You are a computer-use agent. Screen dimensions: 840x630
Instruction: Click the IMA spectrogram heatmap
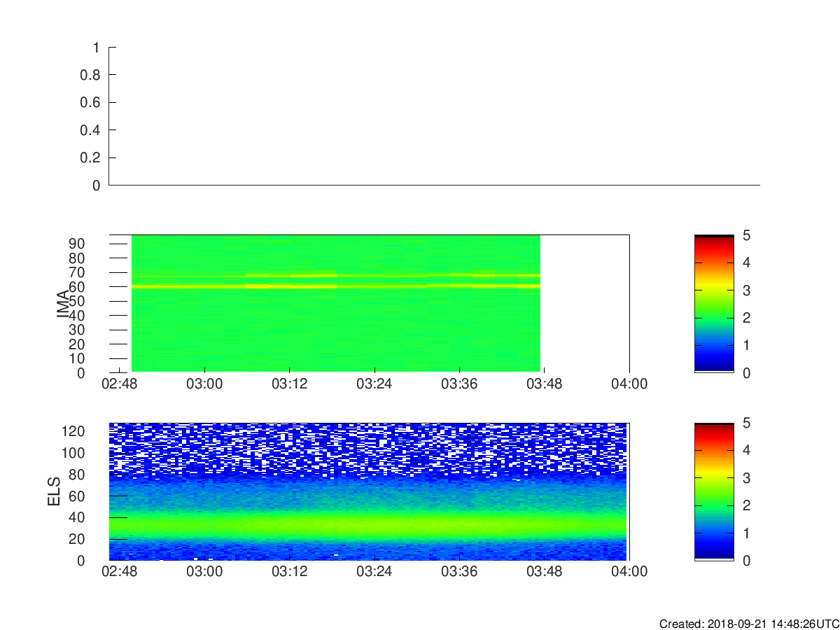tap(336, 304)
